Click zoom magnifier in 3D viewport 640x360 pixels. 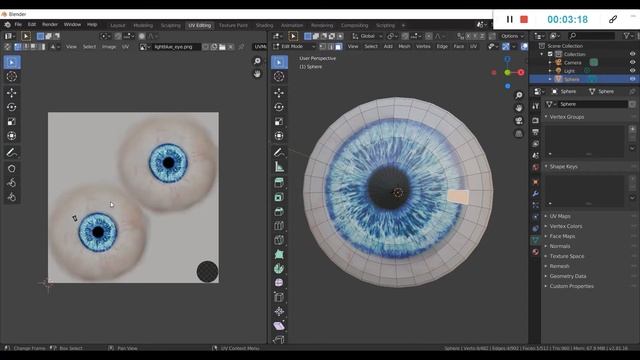tap(519, 95)
